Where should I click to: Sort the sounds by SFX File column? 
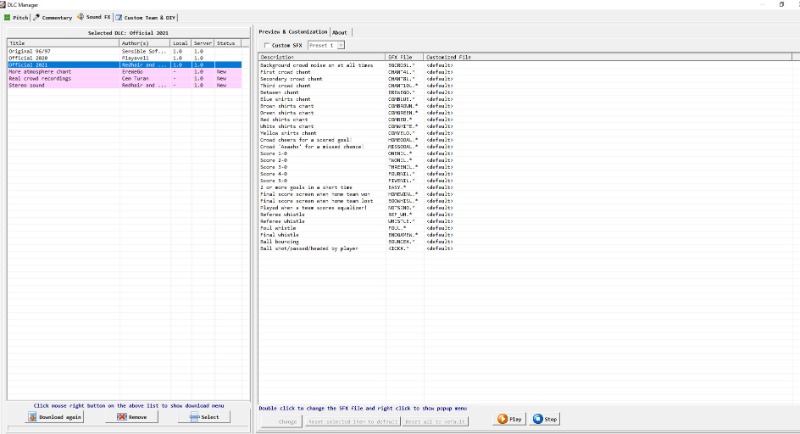(404, 57)
